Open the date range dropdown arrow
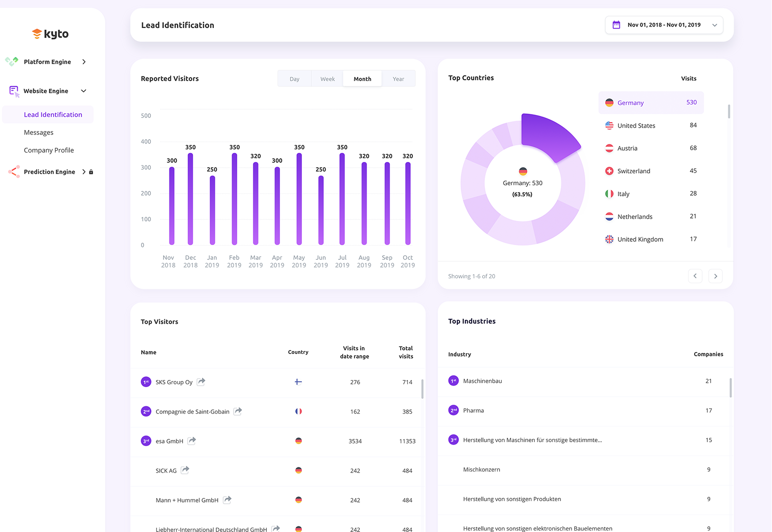This screenshot has height=532, width=772. (x=714, y=25)
